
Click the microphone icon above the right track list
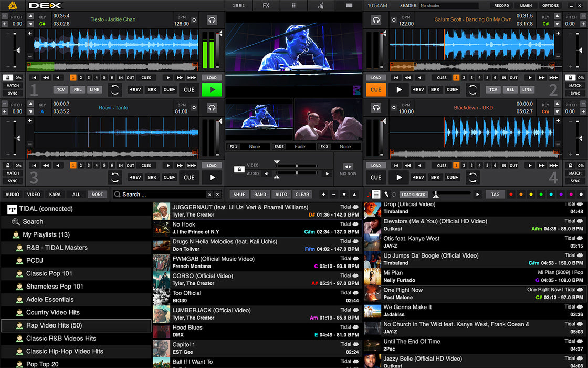point(385,195)
